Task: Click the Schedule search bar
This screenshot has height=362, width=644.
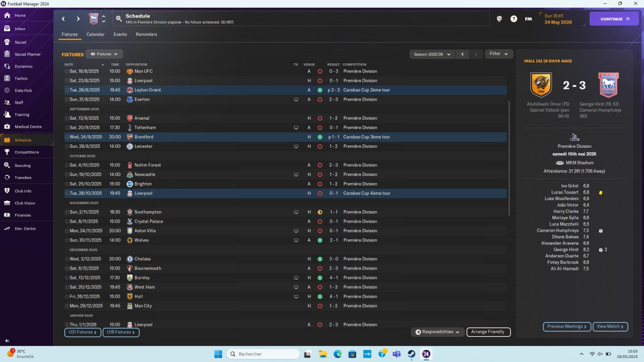Action: [301, 19]
